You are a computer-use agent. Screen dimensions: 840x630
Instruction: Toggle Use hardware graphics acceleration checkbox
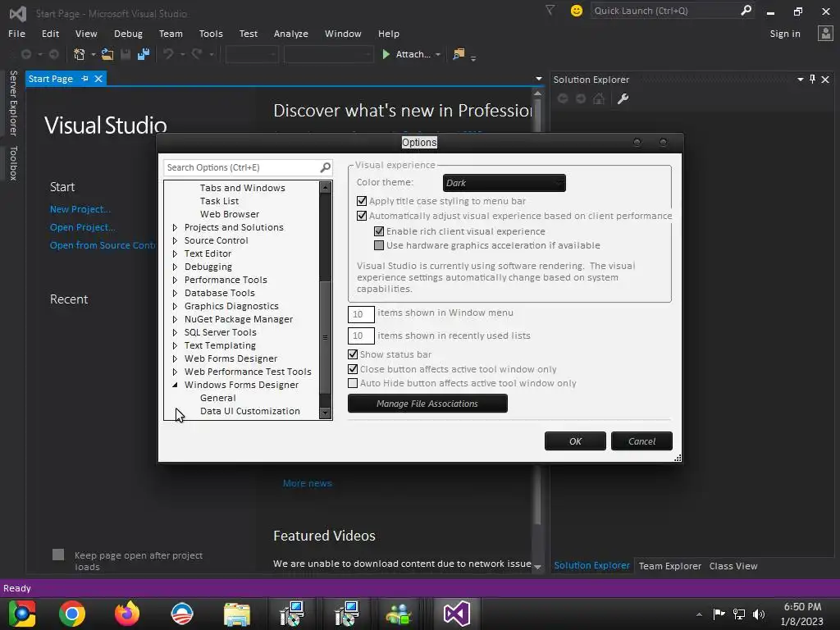tap(379, 245)
